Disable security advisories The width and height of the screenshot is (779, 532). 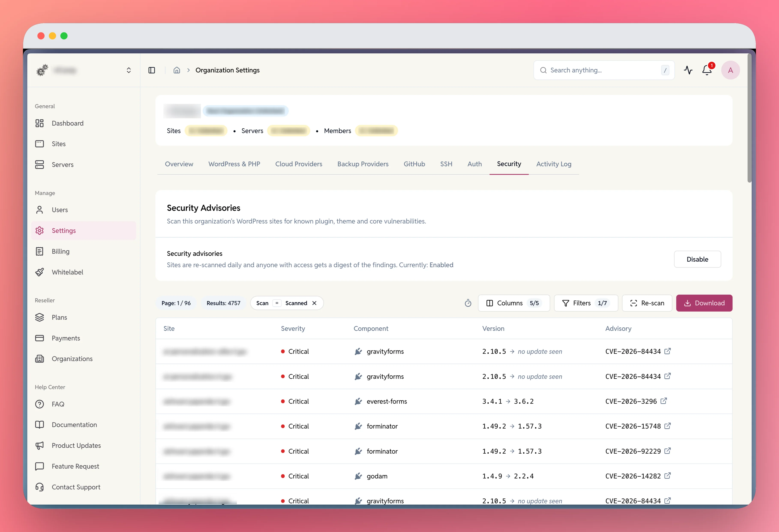click(697, 259)
